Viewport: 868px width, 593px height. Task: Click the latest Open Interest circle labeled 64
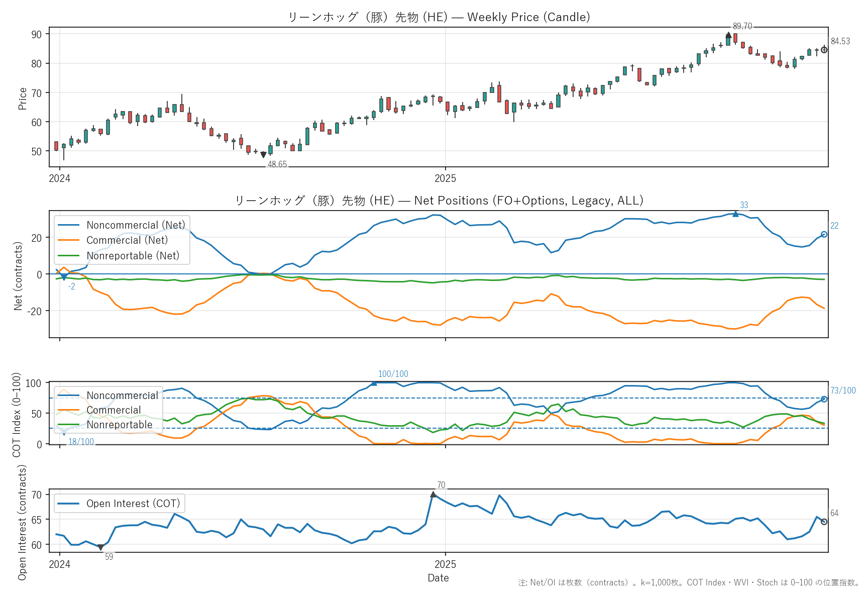(824, 522)
